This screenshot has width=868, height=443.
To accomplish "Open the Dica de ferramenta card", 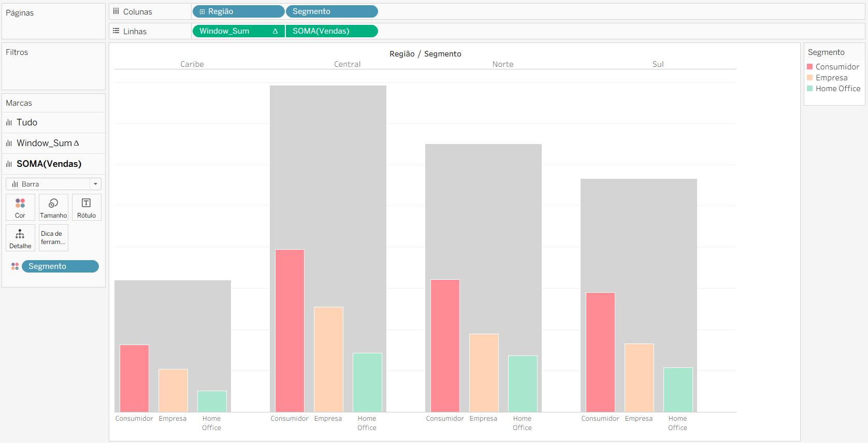I will point(53,238).
